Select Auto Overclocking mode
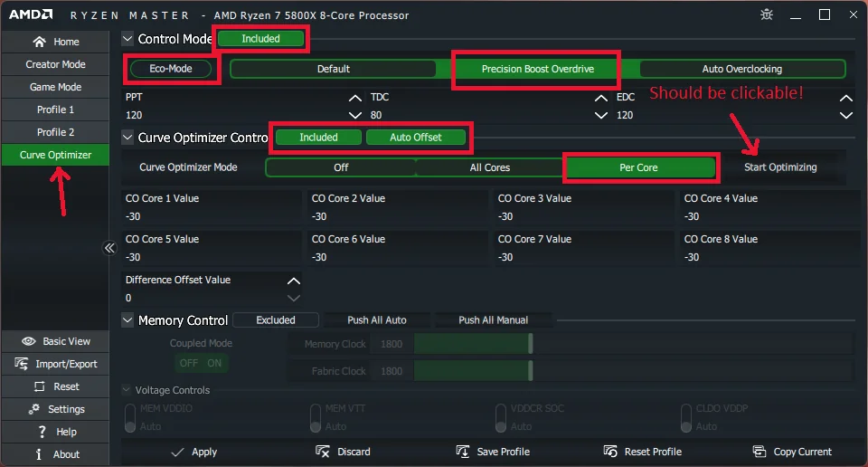 tap(741, 69)
